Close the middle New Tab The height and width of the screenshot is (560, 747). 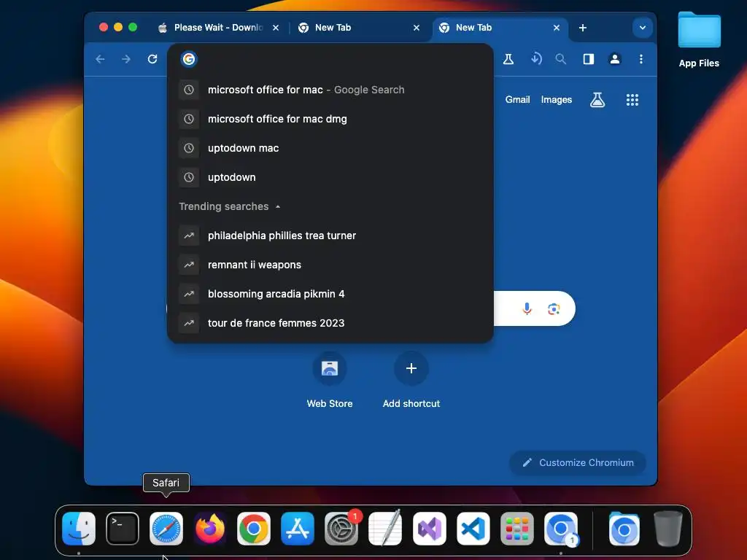(417, 28)
